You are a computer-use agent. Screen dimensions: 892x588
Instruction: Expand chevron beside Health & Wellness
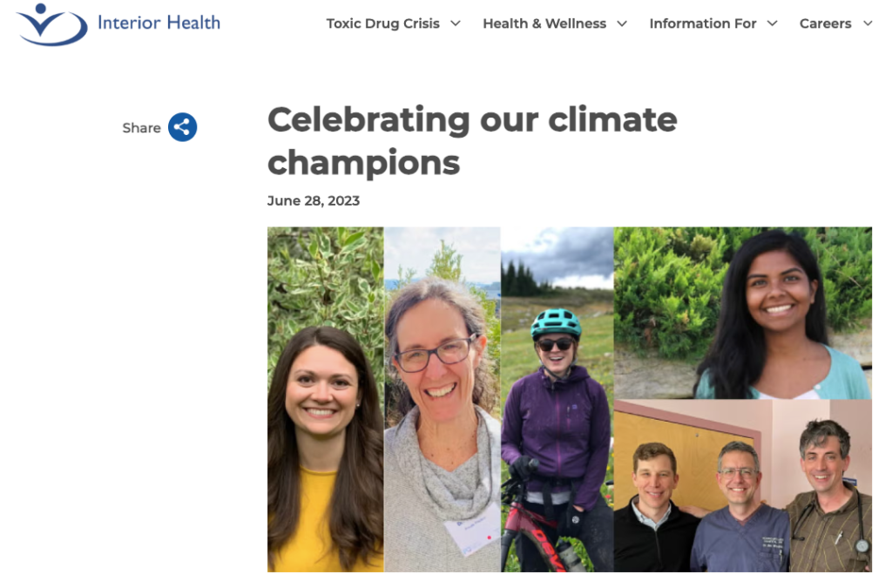(x=622, y=24)
